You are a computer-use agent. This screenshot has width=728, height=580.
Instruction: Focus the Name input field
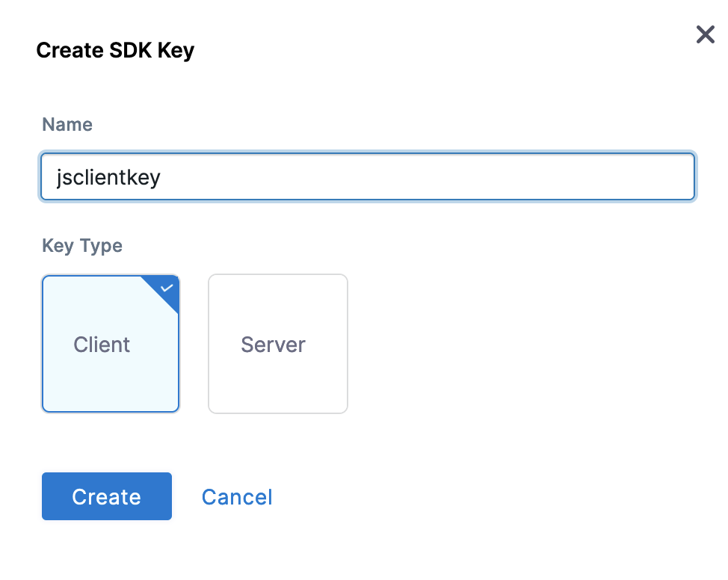pyautogui.click(x=367, y=176)
